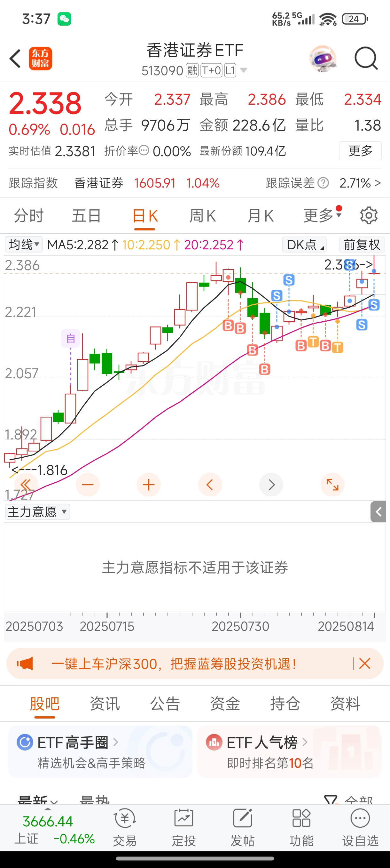Screen dimensions: 390x868
Task: Expand 更多 chart period options
Action: pyautogui.click(x=322, y=215)
